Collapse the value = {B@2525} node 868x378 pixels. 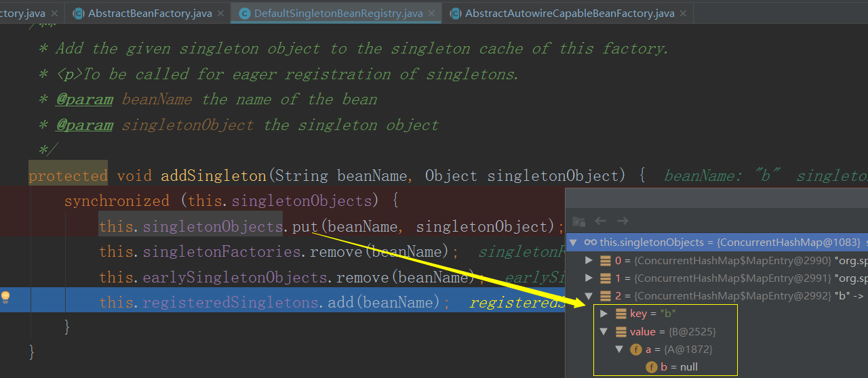[604, 332]
